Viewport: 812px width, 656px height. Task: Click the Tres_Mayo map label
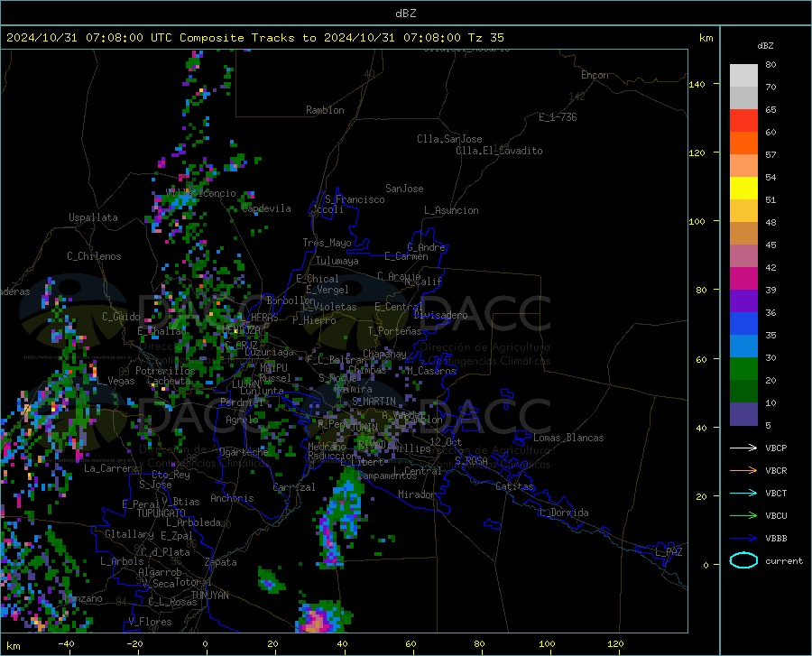pos(327,243)
